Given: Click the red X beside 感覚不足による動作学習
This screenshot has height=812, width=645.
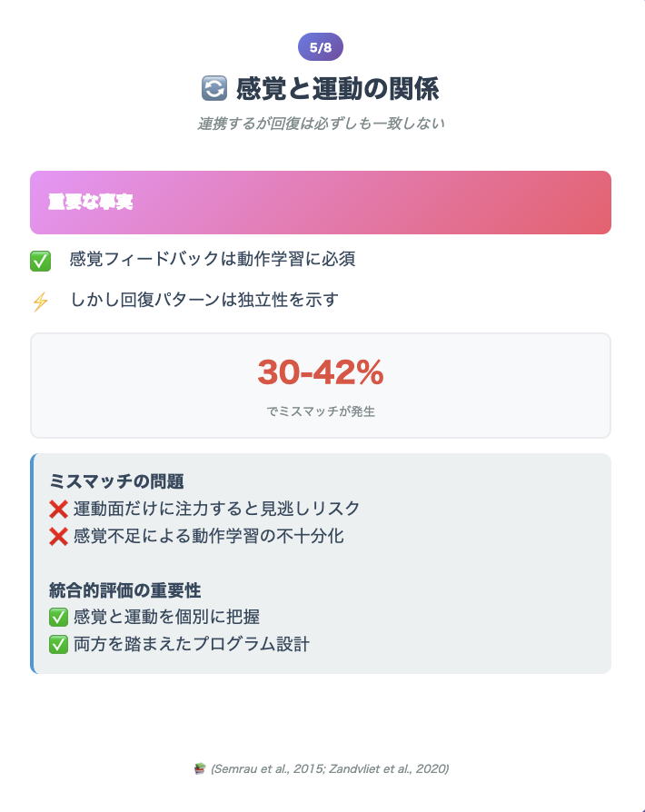Looking at the screenshot, I should pyautogui.click(x=58, y=536).
